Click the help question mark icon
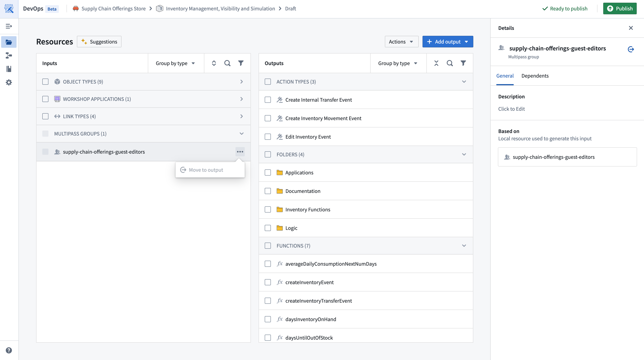Screen dimensions: 644x360 pos(9,350)
